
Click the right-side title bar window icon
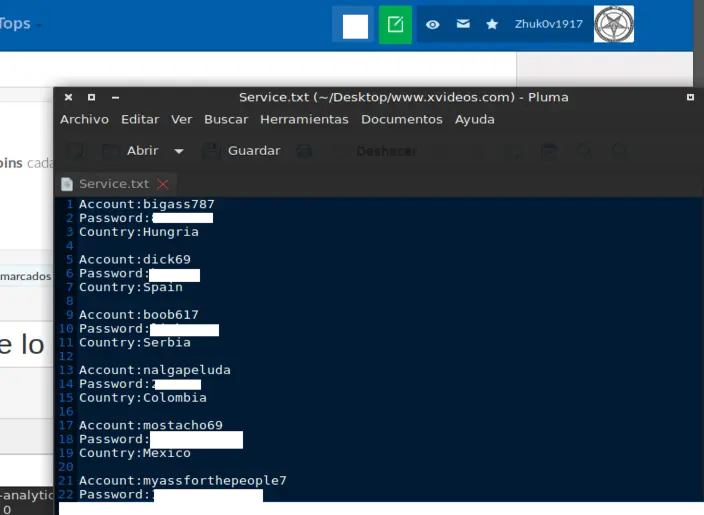[x=690, y=97]
